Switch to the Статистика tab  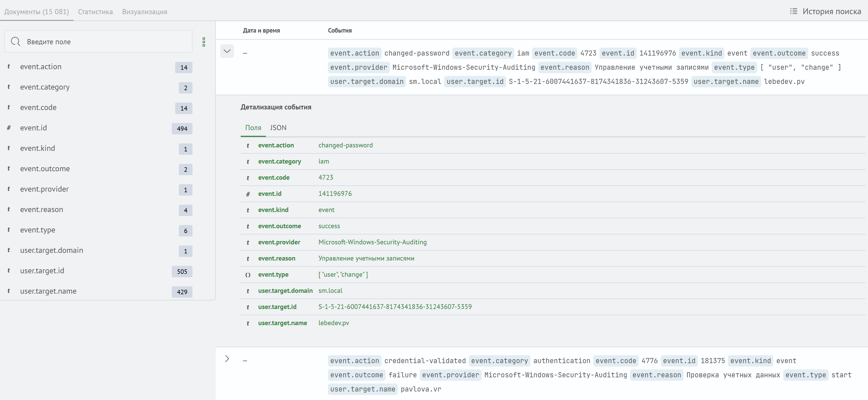[x=95, y=12]
